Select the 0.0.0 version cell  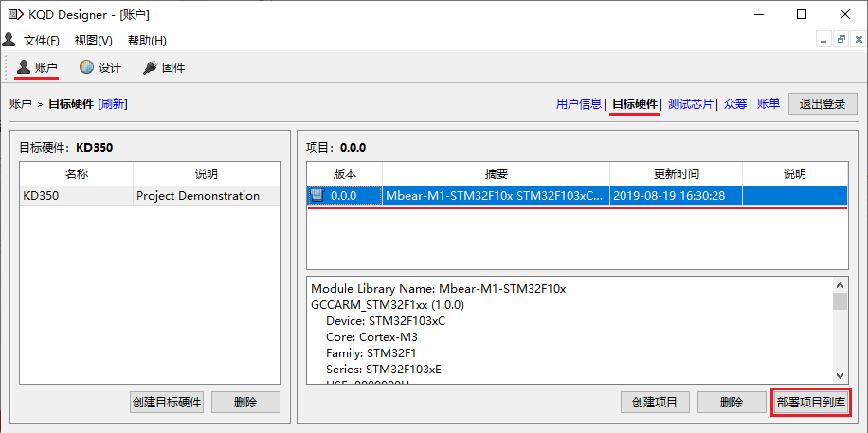pyautogui.click(x=344, y=195)
